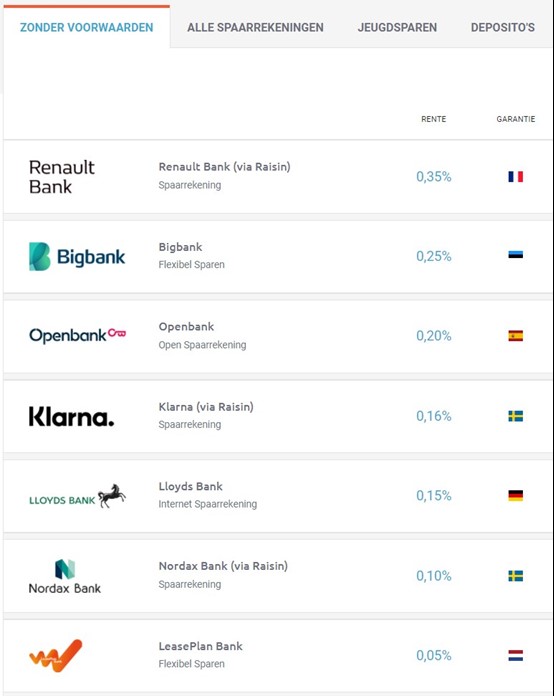The width and height of the screenshot is (554, 696).
Task: Click the Bigbank logo
Action: coord(77,257)
